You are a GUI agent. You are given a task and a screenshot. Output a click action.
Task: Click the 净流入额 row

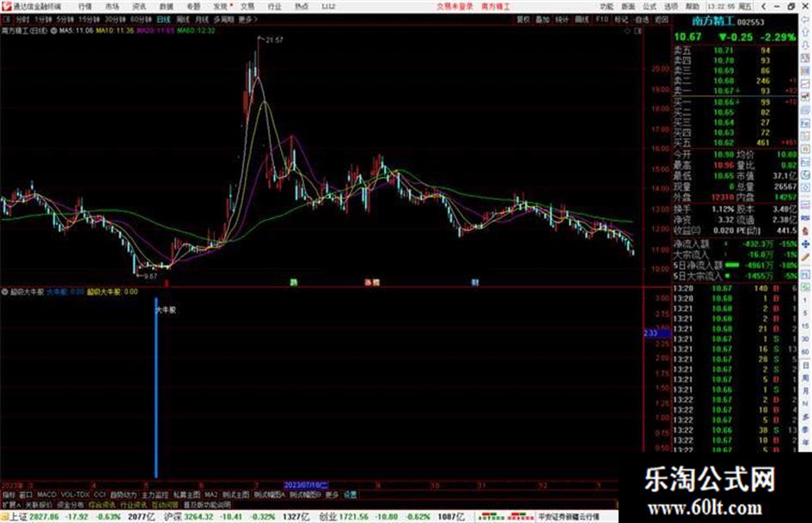point(736,243)
